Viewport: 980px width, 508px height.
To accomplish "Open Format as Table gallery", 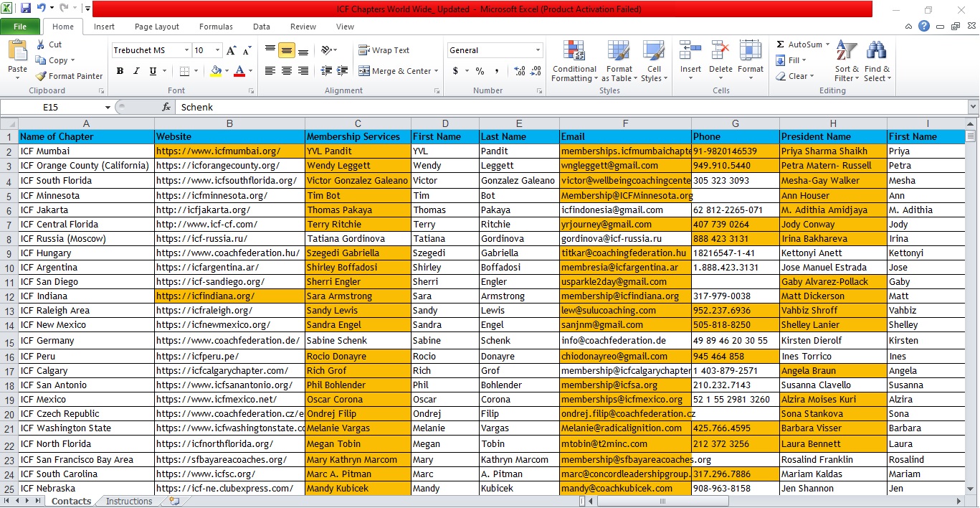I will (x=619, y=62).
